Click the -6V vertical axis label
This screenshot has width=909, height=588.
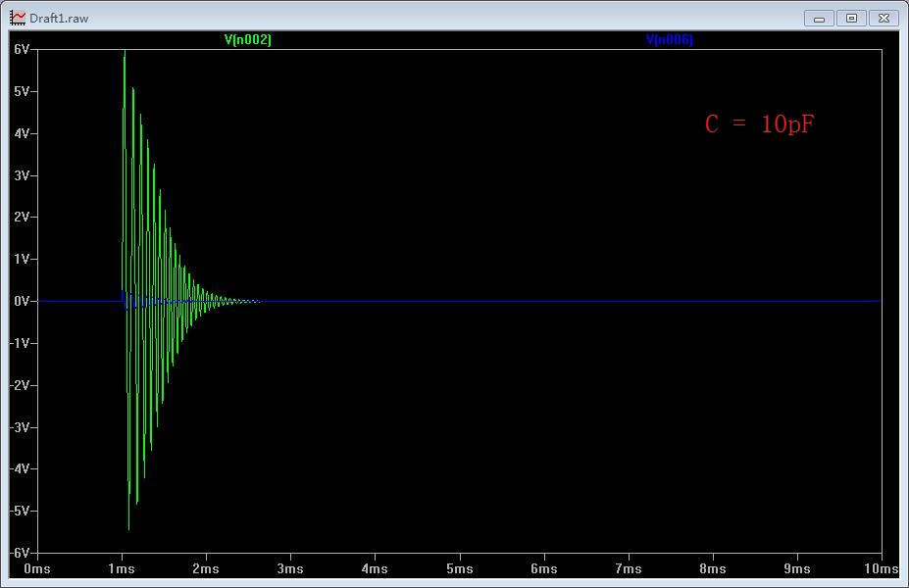pos(20,553)
